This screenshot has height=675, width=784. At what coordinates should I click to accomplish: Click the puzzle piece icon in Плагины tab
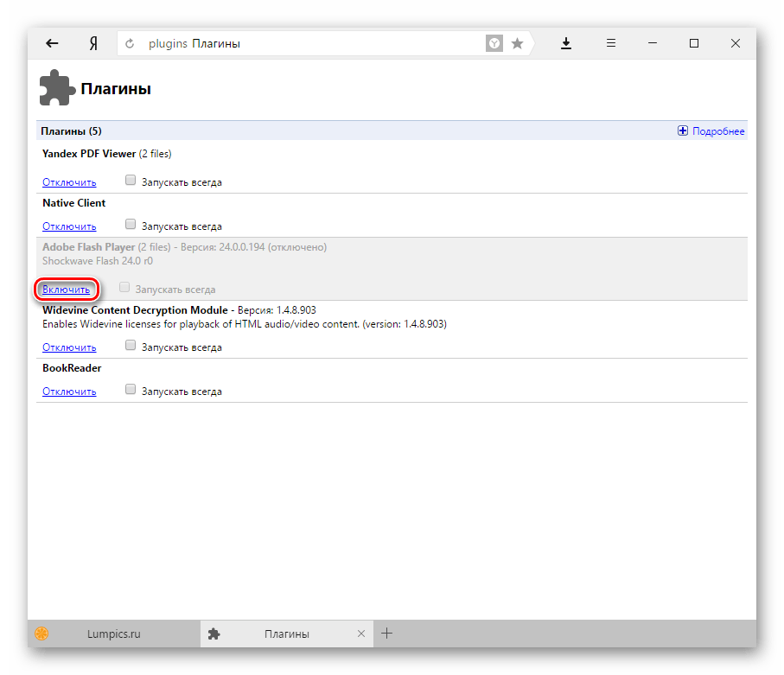click(x=214, y=634)
